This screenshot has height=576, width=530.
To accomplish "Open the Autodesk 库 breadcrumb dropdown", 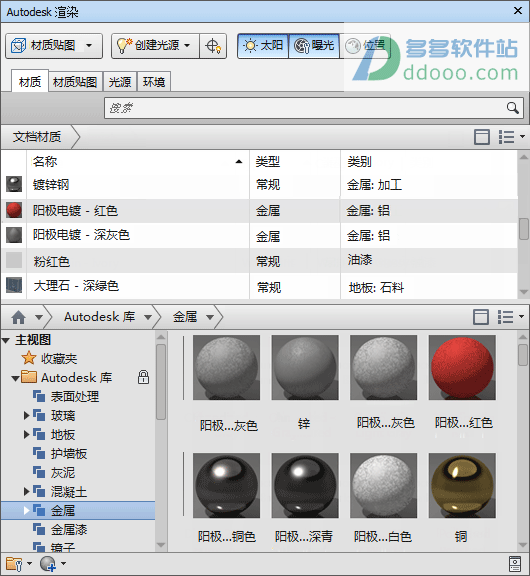I will 148,317.
